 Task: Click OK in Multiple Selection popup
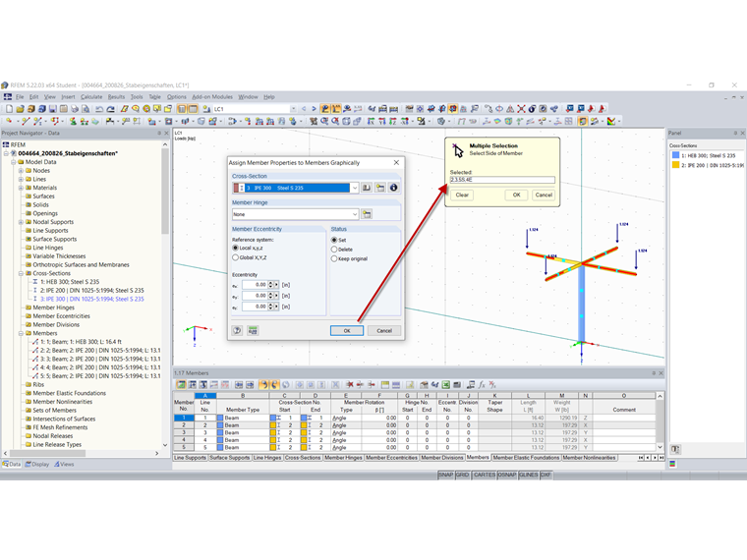(x=516, y=195)
